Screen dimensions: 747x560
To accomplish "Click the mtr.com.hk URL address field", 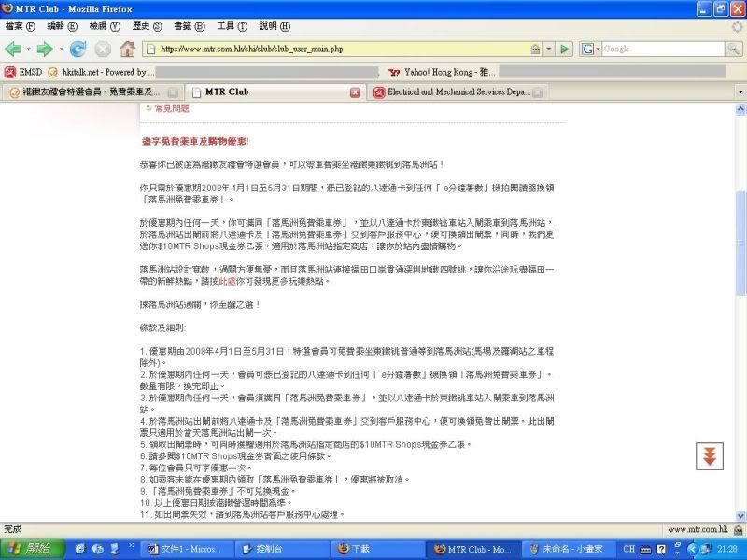I will point(343,49).
